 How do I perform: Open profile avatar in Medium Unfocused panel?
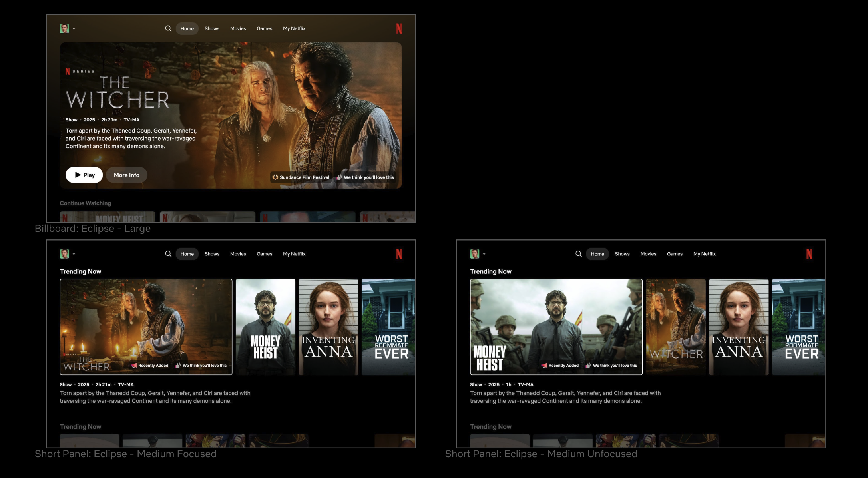[474, 254]
